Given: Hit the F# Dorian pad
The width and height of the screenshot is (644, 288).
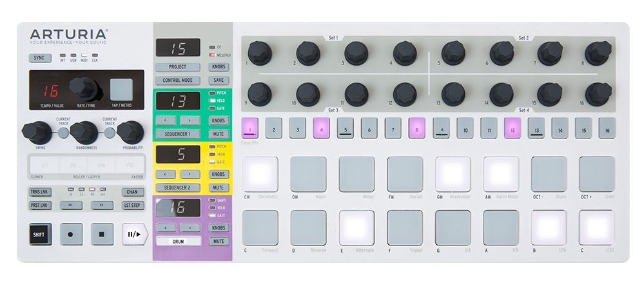Looking at the screenshot, I should (405, 174).
